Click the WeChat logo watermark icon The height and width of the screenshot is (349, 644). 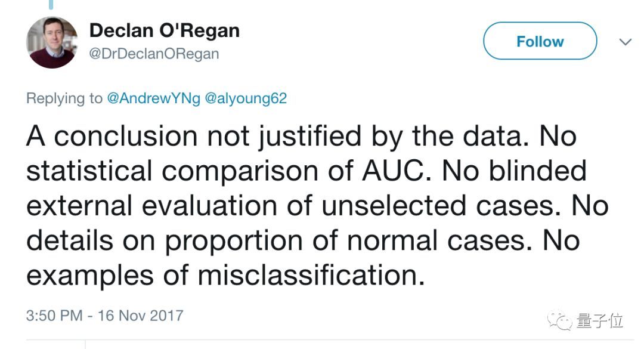561,320
